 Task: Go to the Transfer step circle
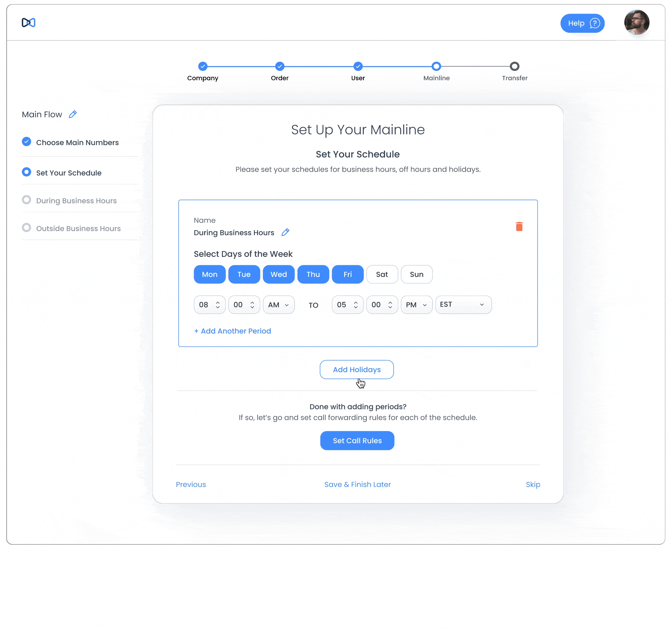(x=514, y=66)
